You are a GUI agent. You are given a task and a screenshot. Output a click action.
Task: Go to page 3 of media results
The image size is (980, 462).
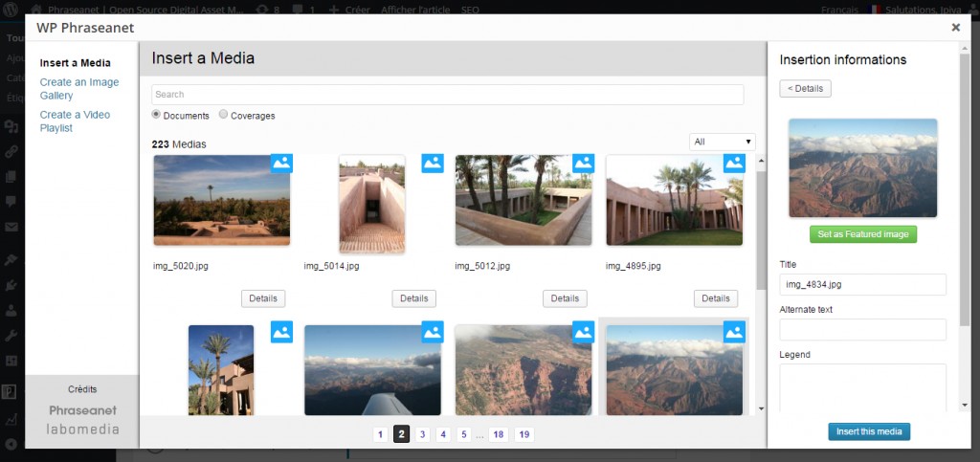click(423, 434)
